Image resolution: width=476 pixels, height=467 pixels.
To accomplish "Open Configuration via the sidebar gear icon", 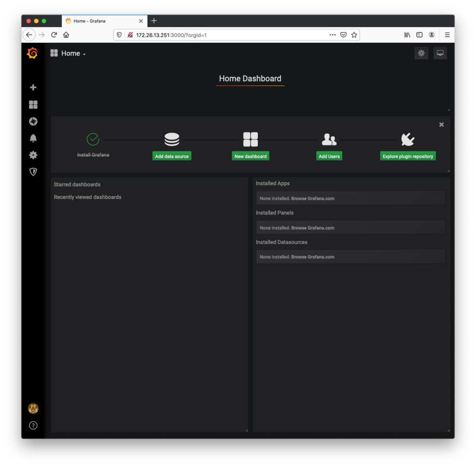I will [x=33, y=155].
